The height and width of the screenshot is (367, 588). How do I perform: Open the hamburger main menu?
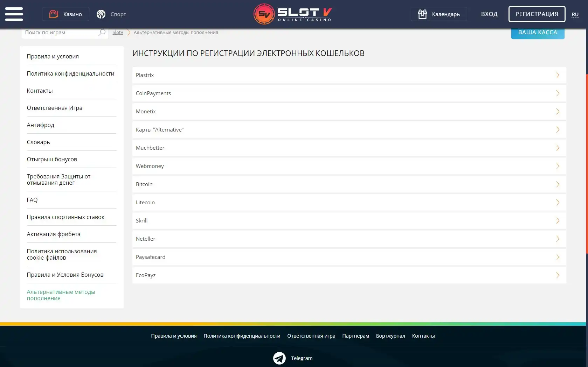point(14,14)
